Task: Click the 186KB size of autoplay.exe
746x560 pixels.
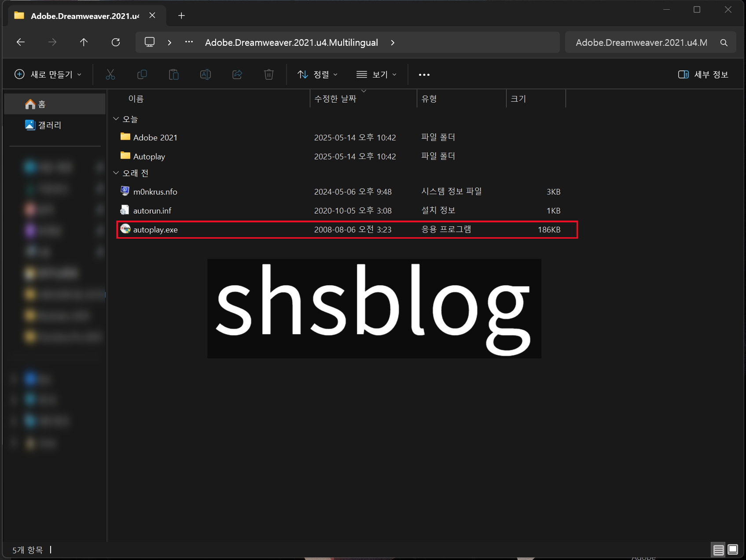Action: pos(549,229)
